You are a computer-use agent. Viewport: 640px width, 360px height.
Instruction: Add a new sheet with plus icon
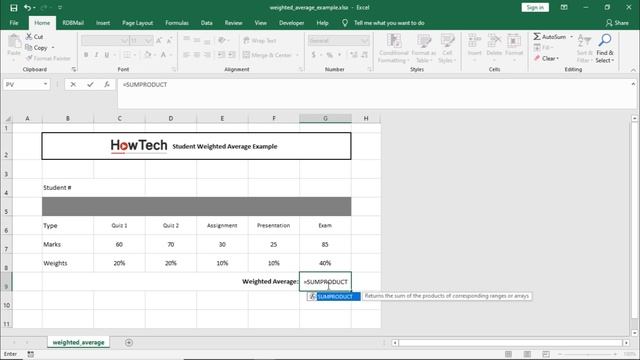click(x=129, y=342)
